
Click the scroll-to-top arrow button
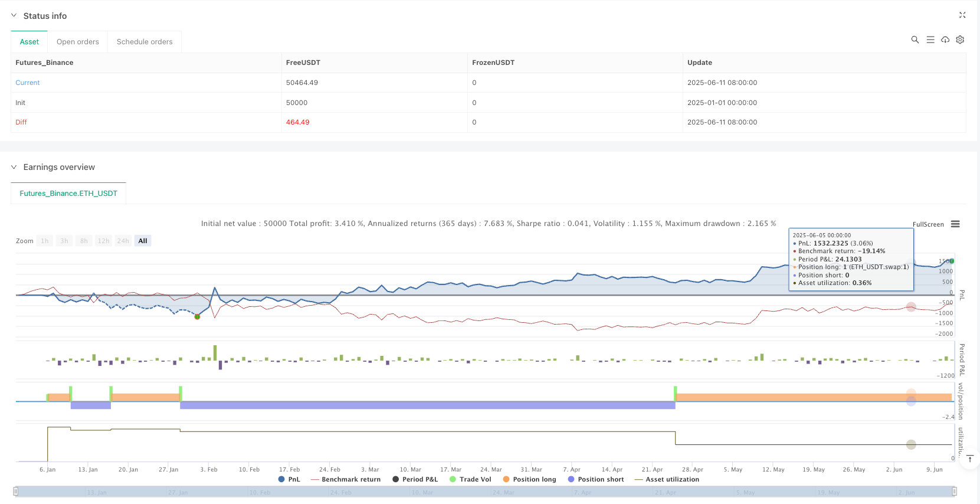969,459
